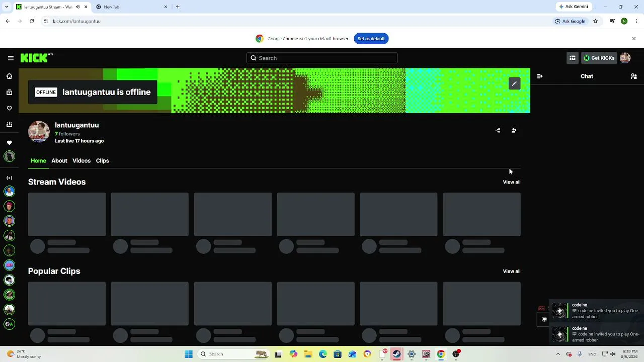644x362 pixels.
Task: Share the lantuugantuu channel
Action: click(x=498, y=131)
